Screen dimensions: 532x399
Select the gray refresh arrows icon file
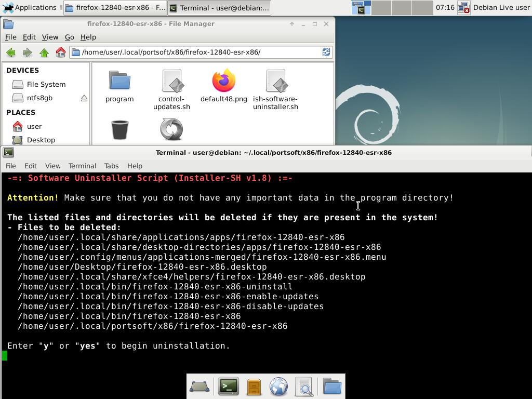(x=171, y=129)
